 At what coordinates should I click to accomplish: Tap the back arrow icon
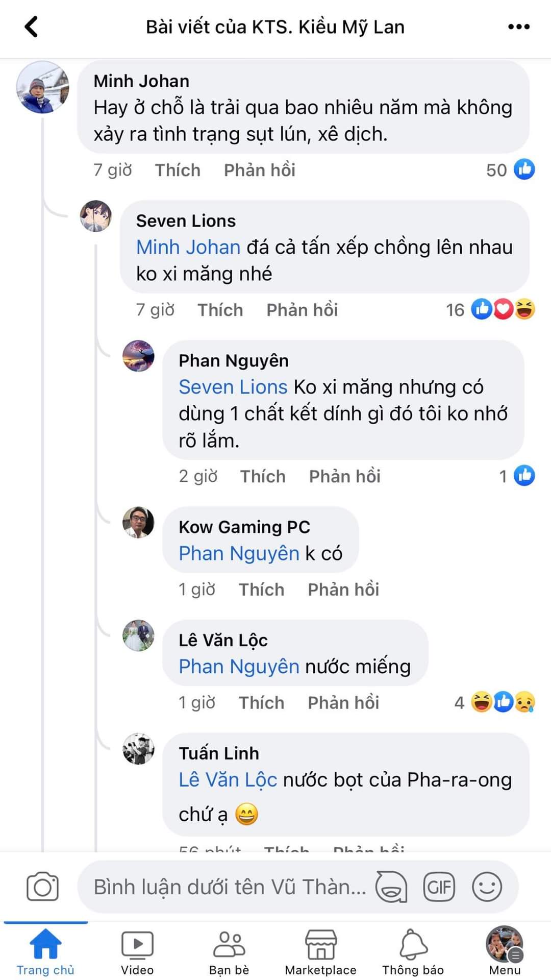point(32,27)
